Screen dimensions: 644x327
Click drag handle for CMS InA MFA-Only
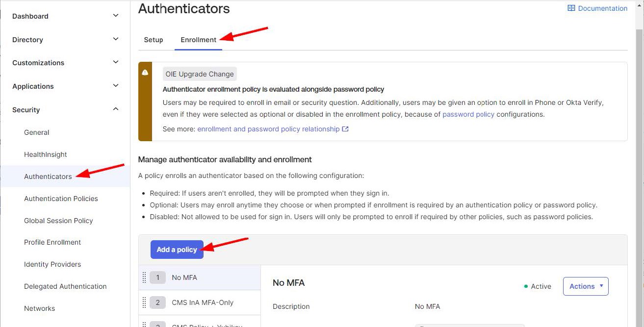tap(144, 302)
